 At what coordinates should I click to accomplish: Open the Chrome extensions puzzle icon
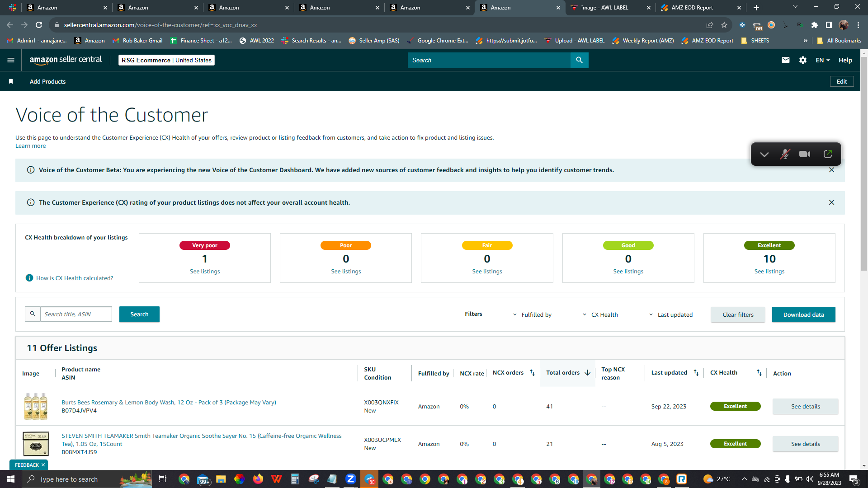pos(815,25)
